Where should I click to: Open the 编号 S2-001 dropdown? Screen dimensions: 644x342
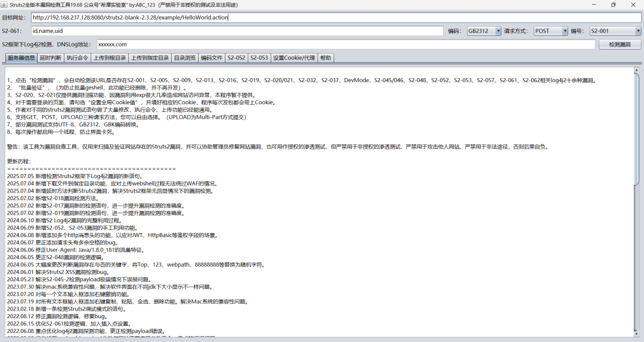[615, 31]
